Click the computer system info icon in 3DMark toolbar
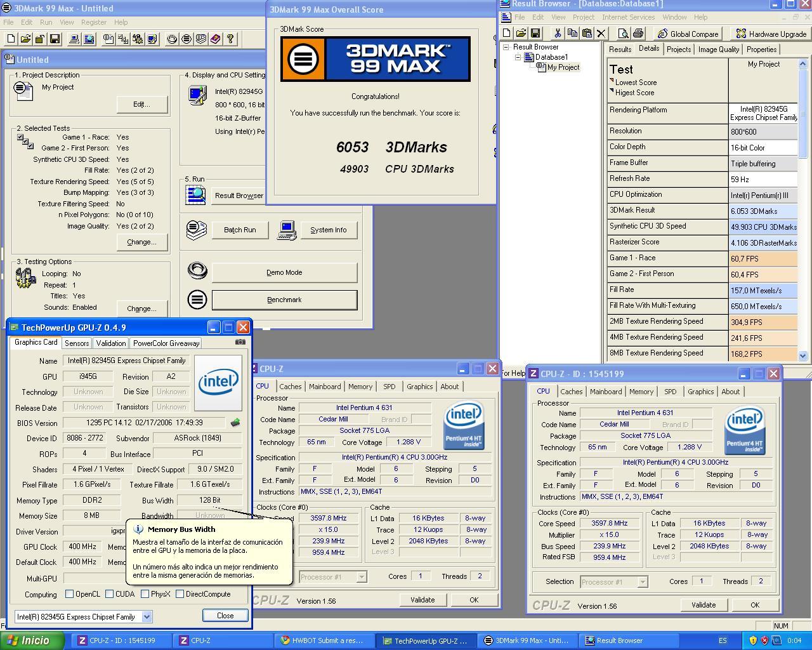This screenshot has width=812, height=650. (74, 39)
